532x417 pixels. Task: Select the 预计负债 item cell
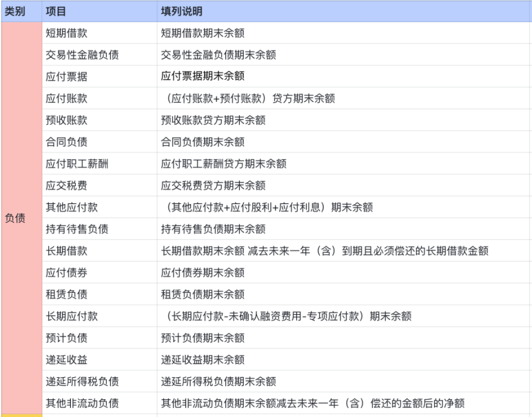pos(100,338)
